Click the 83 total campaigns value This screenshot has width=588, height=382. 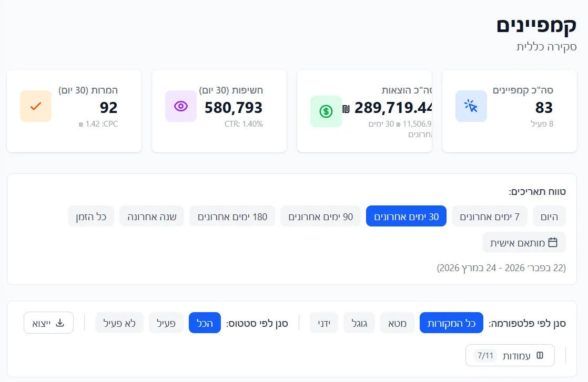pos(544,108)
